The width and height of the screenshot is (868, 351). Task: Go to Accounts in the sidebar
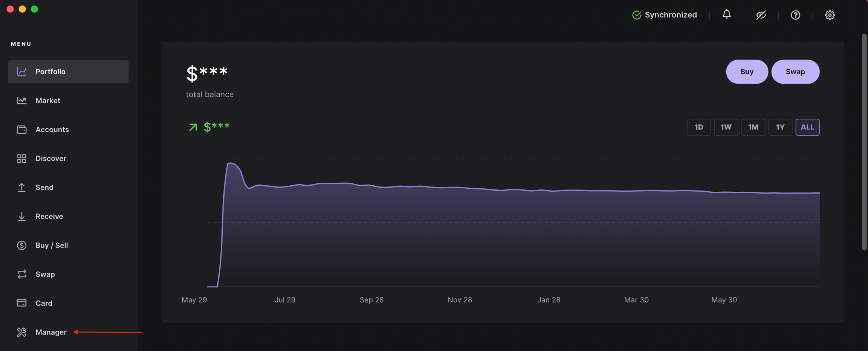pos(52,130)
